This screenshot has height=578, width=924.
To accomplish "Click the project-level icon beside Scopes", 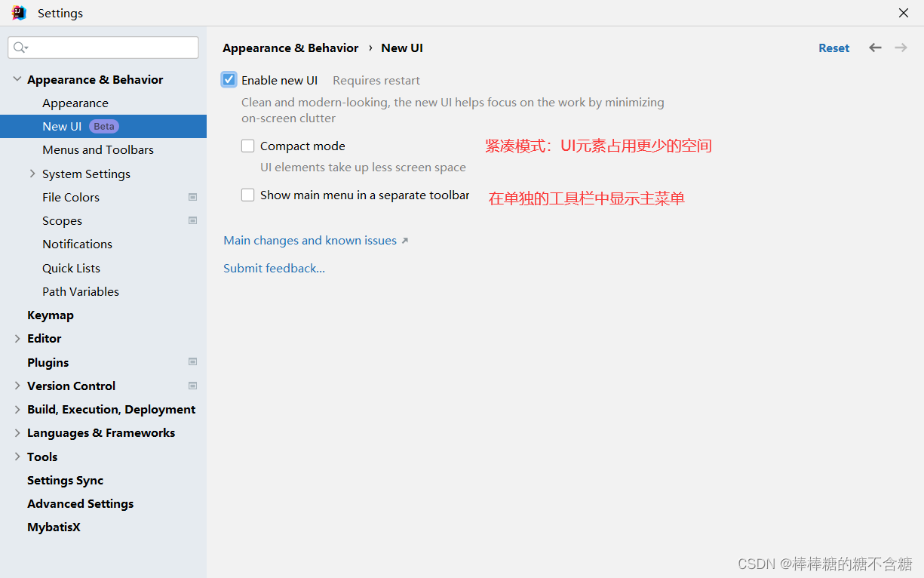I will point(192,220).
